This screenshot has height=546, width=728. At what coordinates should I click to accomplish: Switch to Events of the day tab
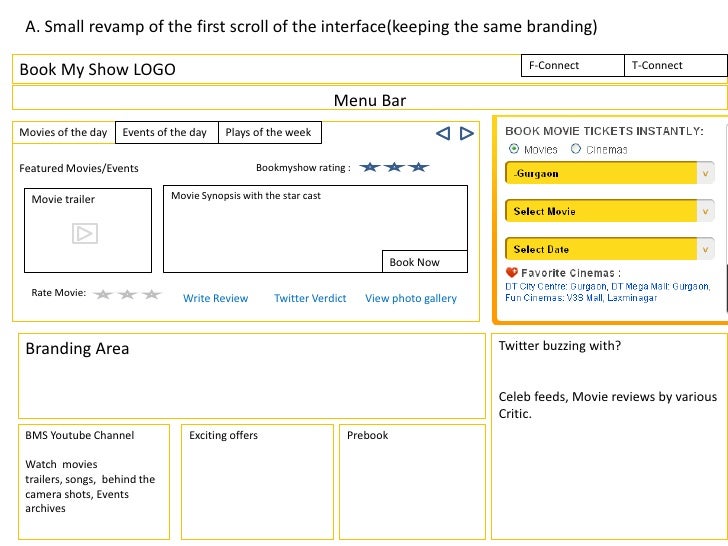pos(167,132)
